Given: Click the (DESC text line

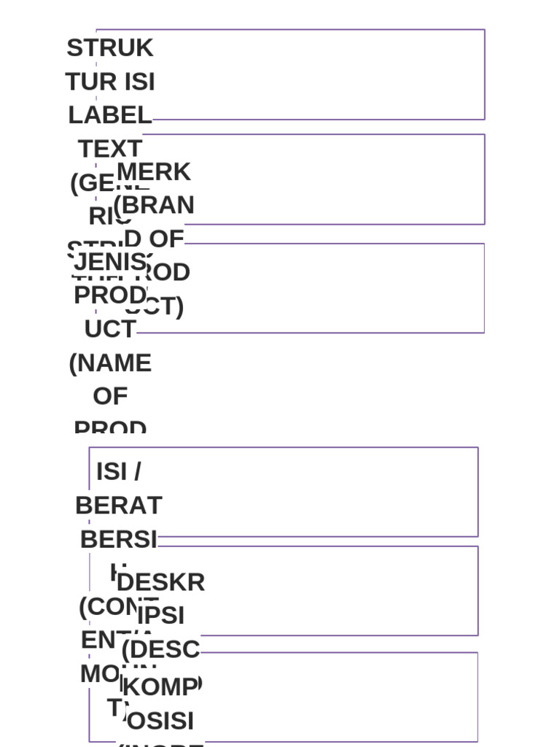Looking at the screenshot, I should 161,649.
